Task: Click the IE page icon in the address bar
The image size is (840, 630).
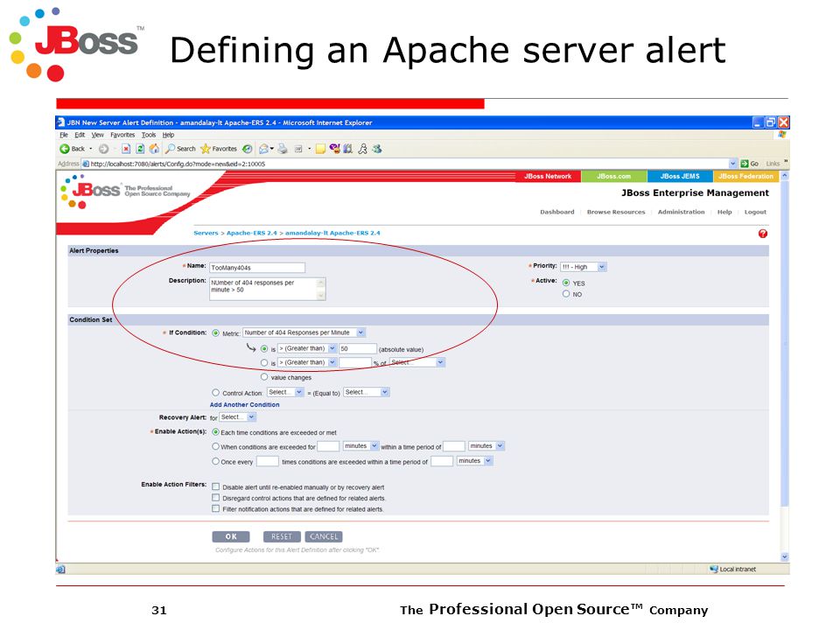Action: coord(85,164)
